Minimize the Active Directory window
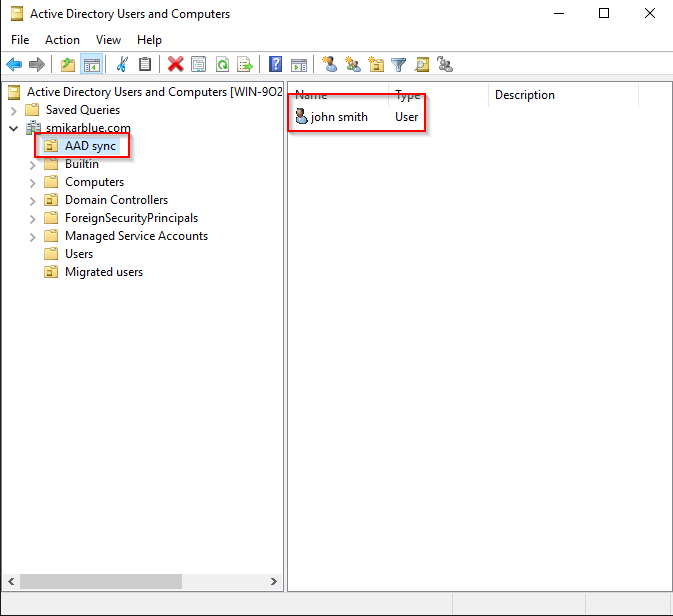Image resolution: width=673 pixels, height=616 pixels. pyautogui.click(x=559, y=14)
